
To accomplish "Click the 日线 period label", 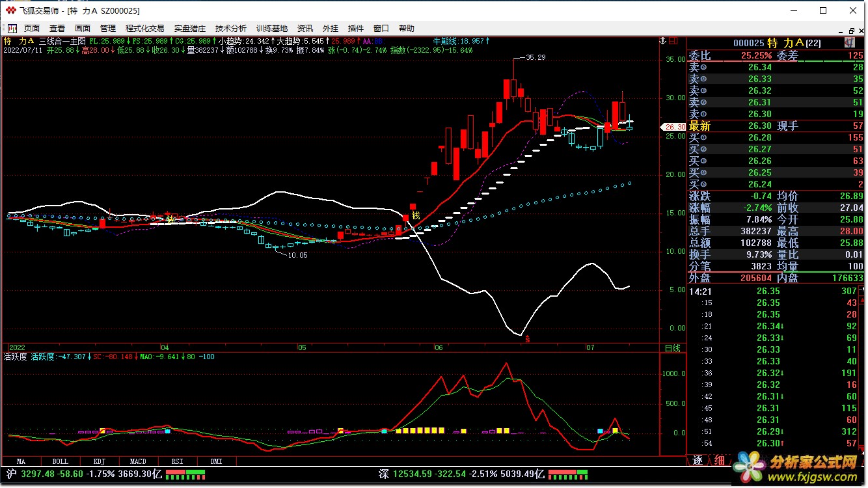I will pos(672,348).
